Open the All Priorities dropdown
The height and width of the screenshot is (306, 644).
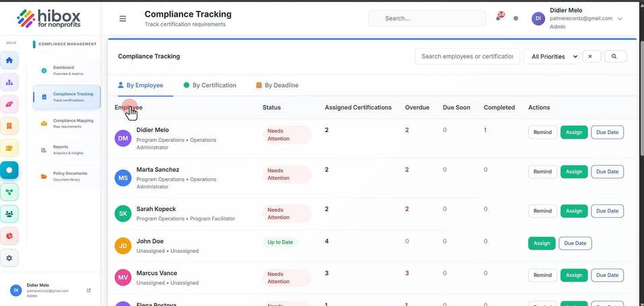coord(551,56)
